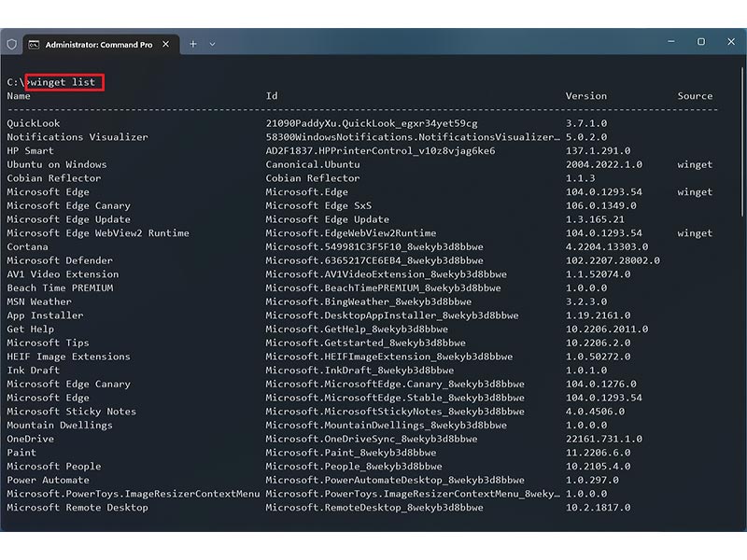Click the version '106.0.1349.0'
This screenshot has height=560, width=747.
click(601, 205)
